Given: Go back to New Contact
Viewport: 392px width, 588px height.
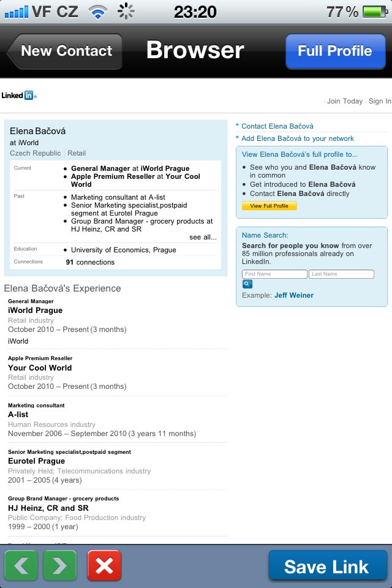Looking at the screenshot, I should click(64, 51).
